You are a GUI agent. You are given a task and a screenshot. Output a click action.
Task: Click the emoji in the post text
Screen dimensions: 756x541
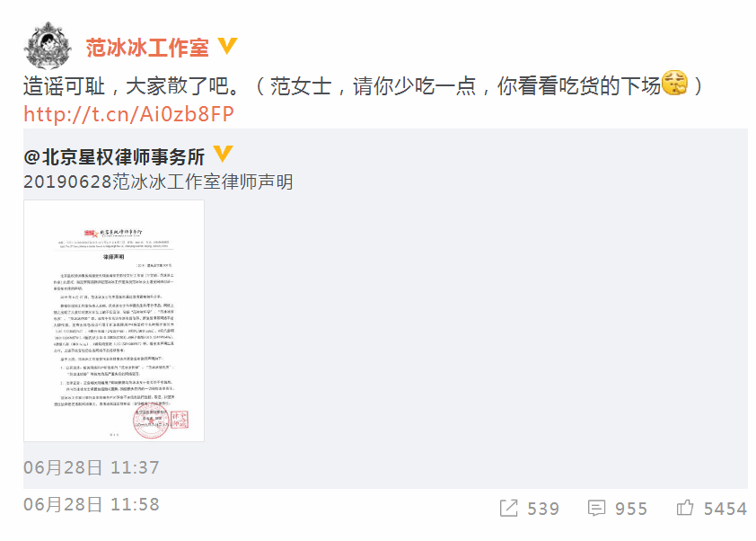click(x=674, y=83)
